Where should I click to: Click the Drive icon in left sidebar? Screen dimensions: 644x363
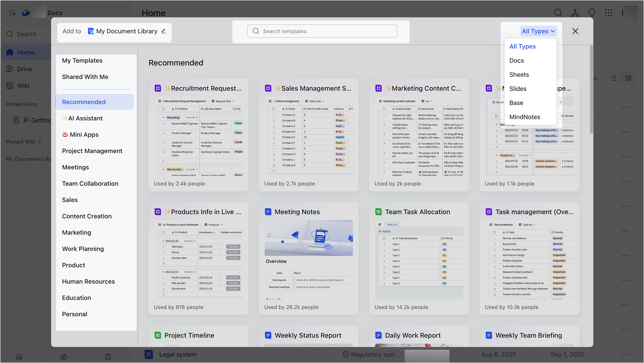coord(10,69)
